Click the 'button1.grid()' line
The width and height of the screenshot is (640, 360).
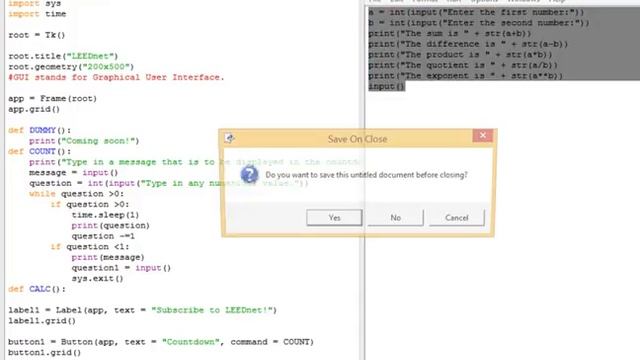tap(44, 353)
